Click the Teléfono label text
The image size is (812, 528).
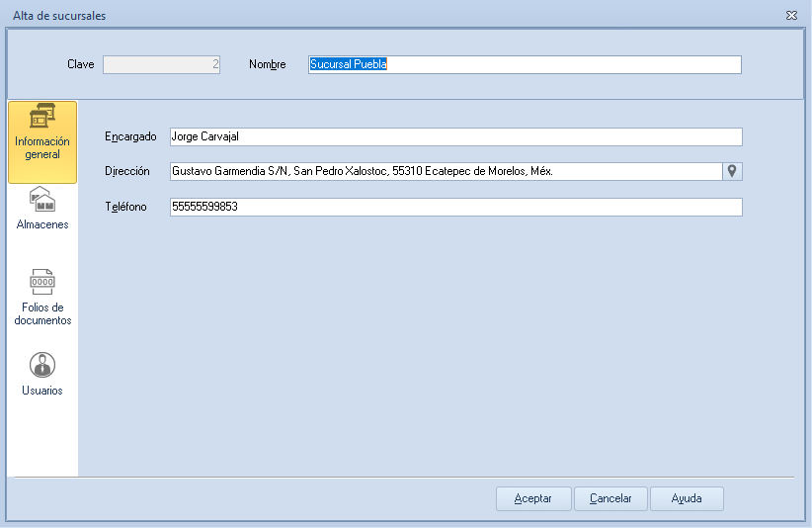coord(125,207)
